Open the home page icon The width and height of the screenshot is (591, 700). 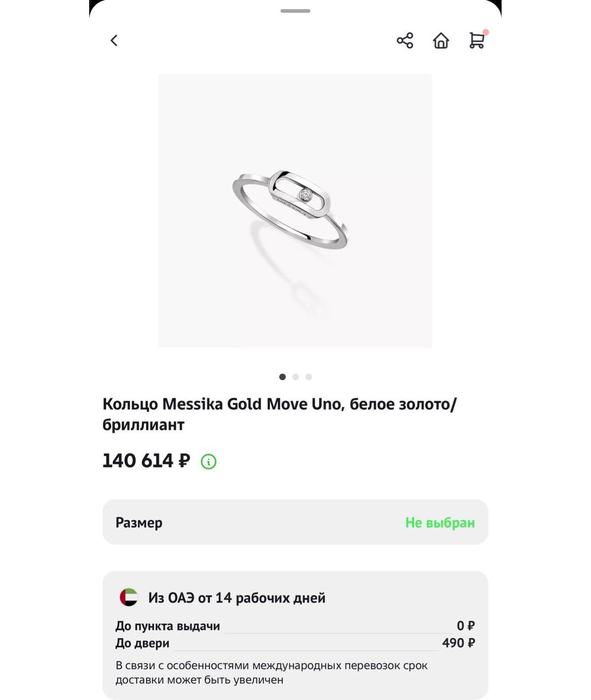(441, 40)
